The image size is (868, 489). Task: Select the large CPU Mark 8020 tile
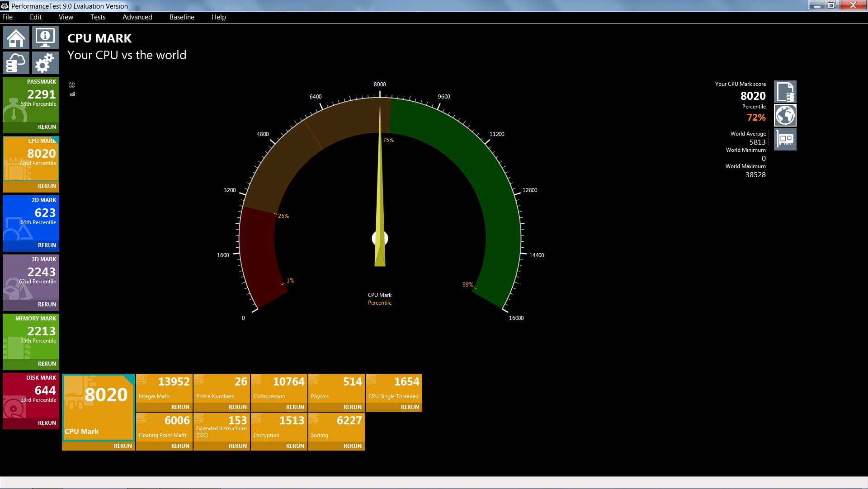(99, 407)
